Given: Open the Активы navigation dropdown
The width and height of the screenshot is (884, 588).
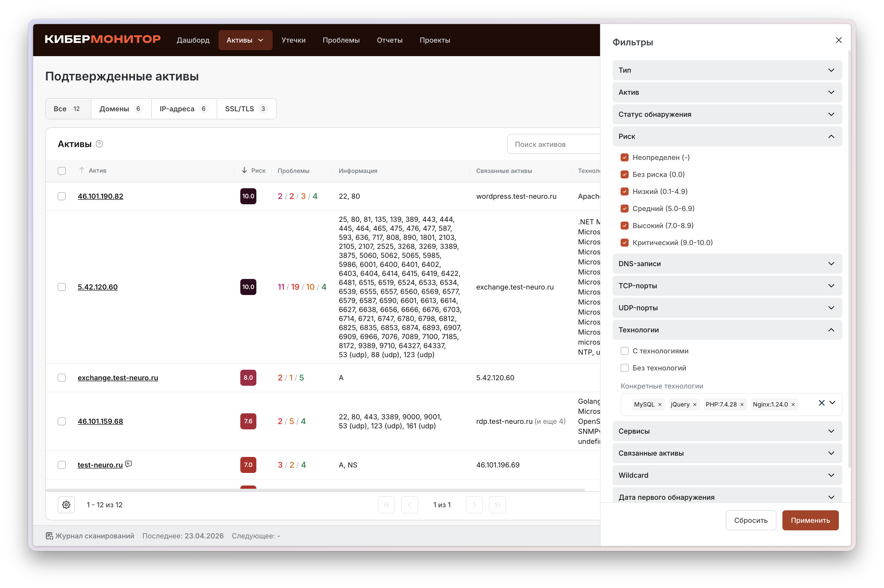Looking at the screenshot, I should (x=245, y=40).
